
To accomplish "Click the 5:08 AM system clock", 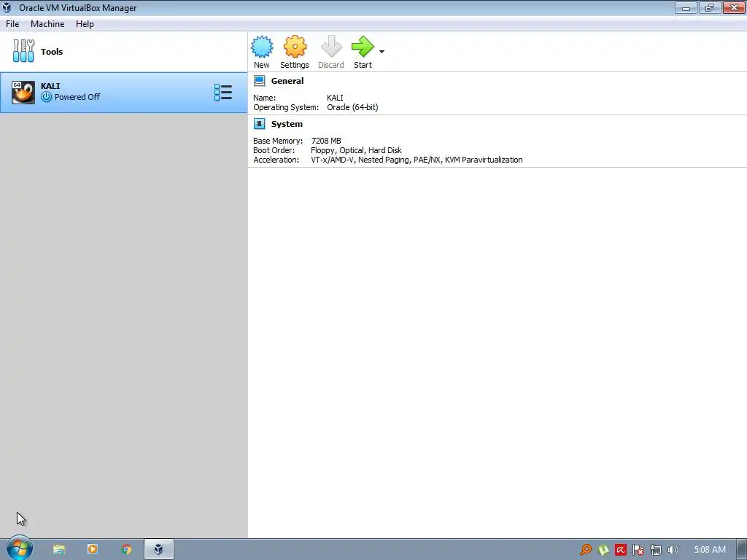I will [x=710, y=550].
